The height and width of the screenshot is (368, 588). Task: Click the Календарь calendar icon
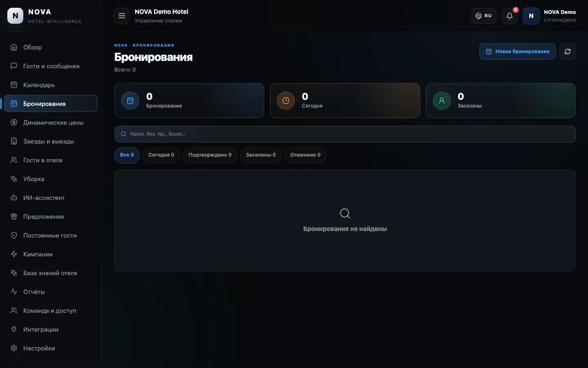(x=14, y=85)
